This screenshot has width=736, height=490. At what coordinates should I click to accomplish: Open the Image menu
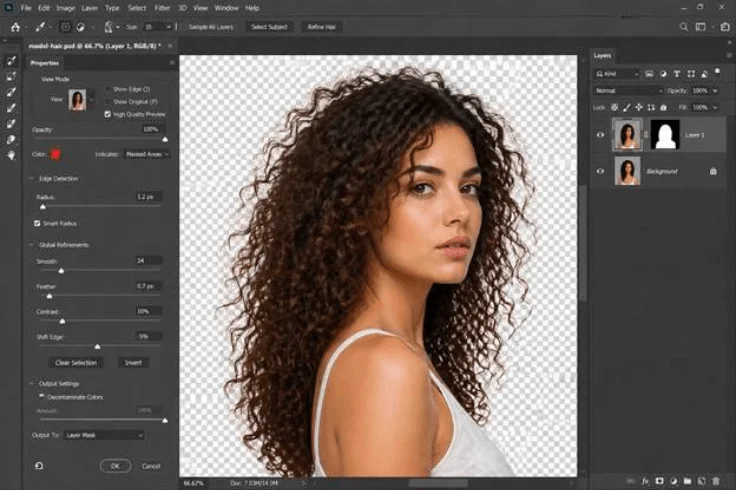coord(65,8)
